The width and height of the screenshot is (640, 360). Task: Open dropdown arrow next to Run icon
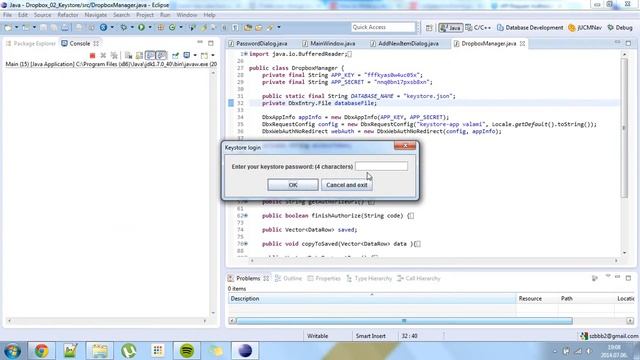point(150,27)
